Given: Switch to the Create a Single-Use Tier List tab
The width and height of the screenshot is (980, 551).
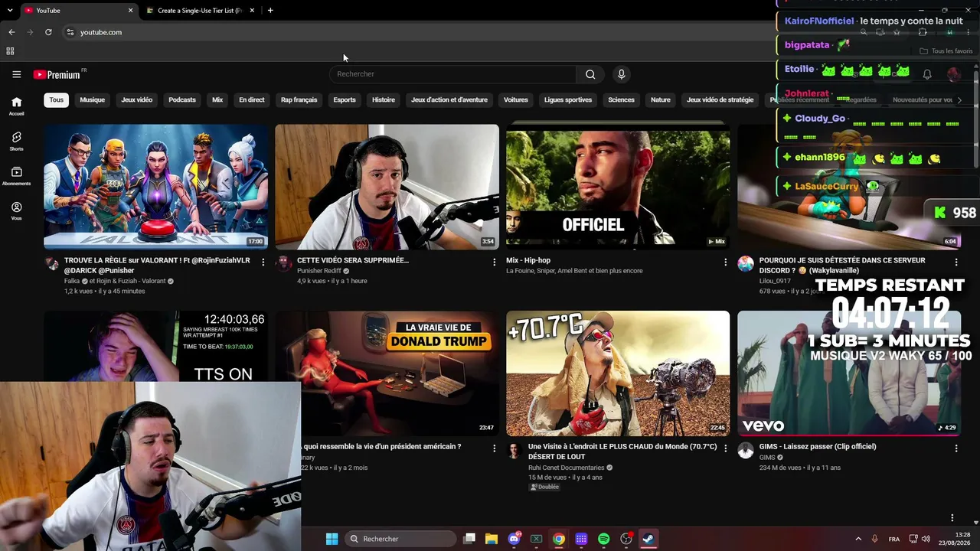Looking at the screenshot, I should coord(201,11).
